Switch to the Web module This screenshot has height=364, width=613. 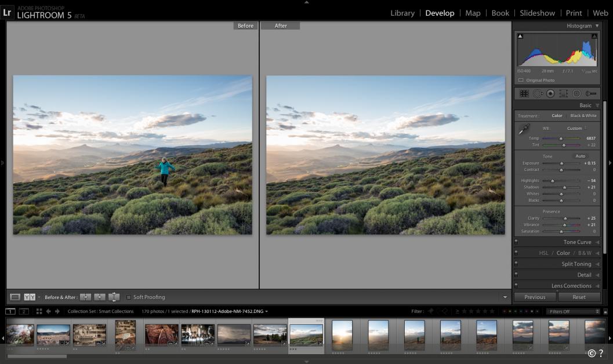tap(600, 13)
